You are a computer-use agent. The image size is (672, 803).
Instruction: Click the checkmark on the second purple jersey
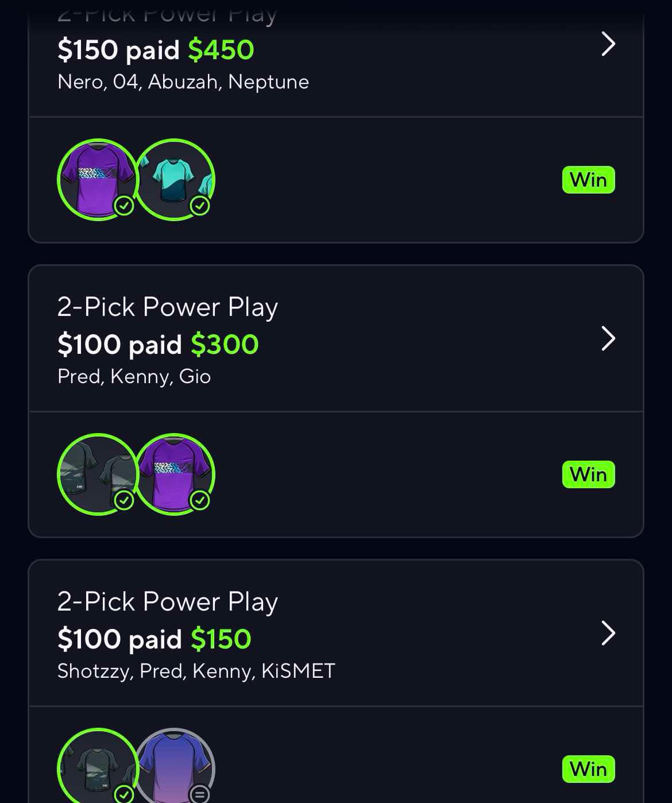coord(199,500)
